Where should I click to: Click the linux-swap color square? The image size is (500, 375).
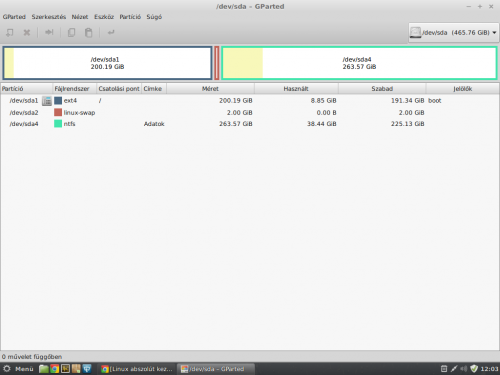point(58,112)
